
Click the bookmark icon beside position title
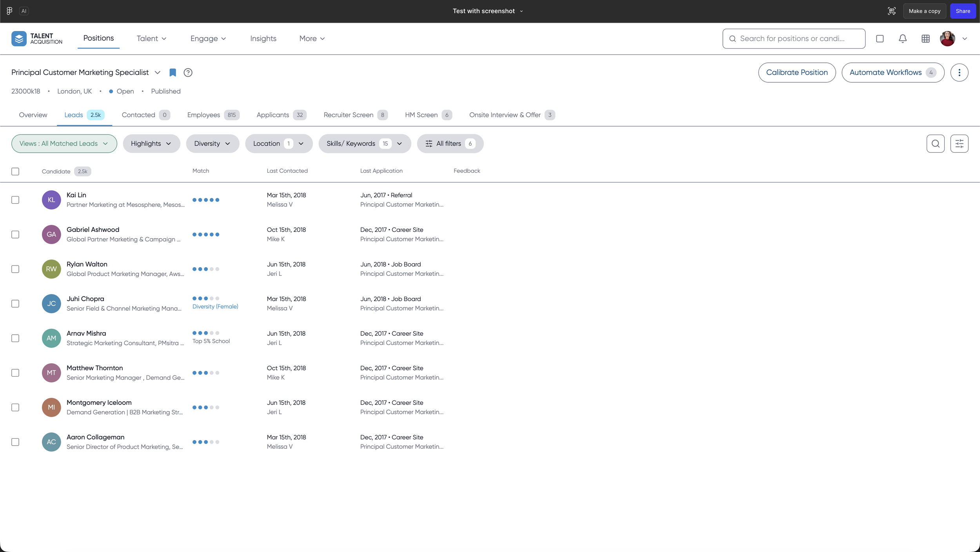pos(172,73)
